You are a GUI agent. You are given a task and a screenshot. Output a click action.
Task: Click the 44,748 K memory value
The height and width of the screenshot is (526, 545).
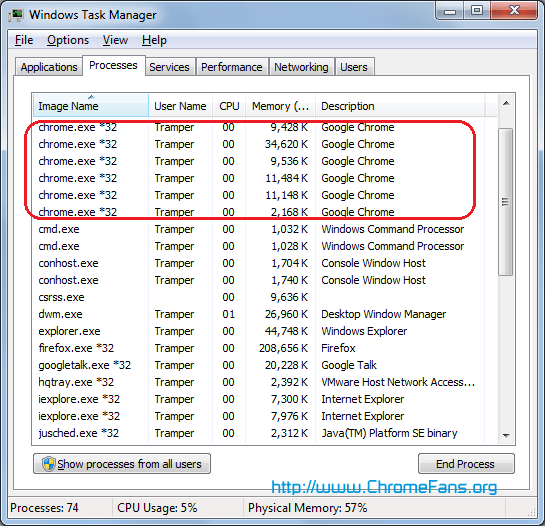click(286, 331)
